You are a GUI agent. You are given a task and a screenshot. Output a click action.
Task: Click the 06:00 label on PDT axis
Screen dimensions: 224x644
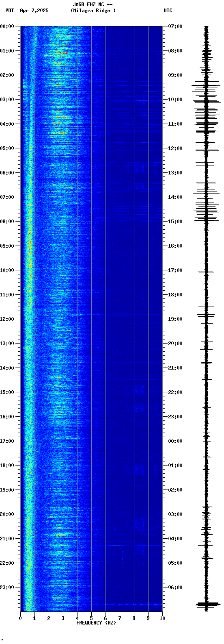click(x=7, y=173)
